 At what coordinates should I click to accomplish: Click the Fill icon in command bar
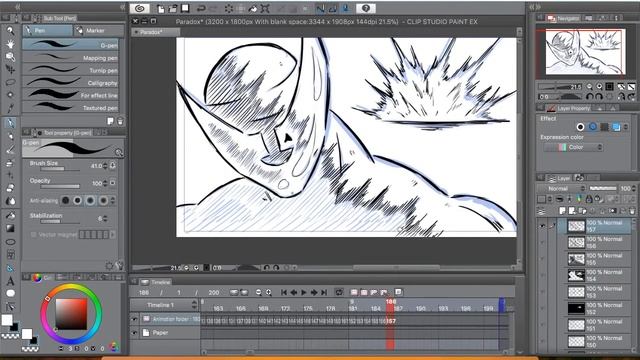pyautogui.click(x=253, y=9)
